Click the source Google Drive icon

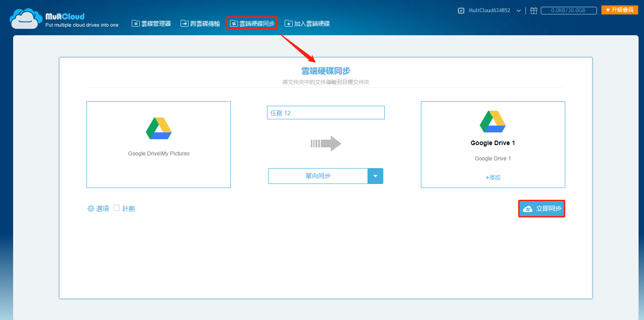pyautogui.click(x=159, y=128)
